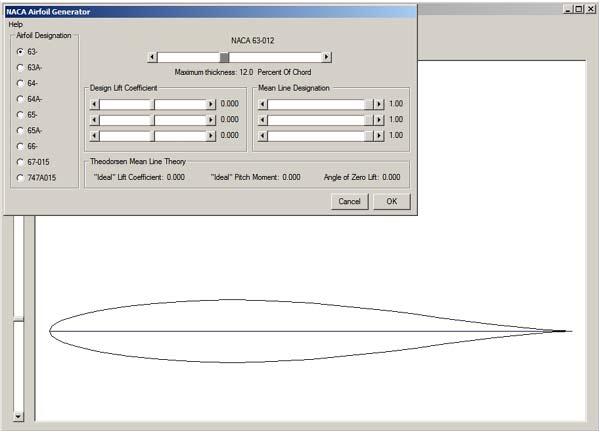Click the background window vertical scrollbar thumb
Image resolution: width=600 pixels, height=432 pixels.
pos(18,319)
